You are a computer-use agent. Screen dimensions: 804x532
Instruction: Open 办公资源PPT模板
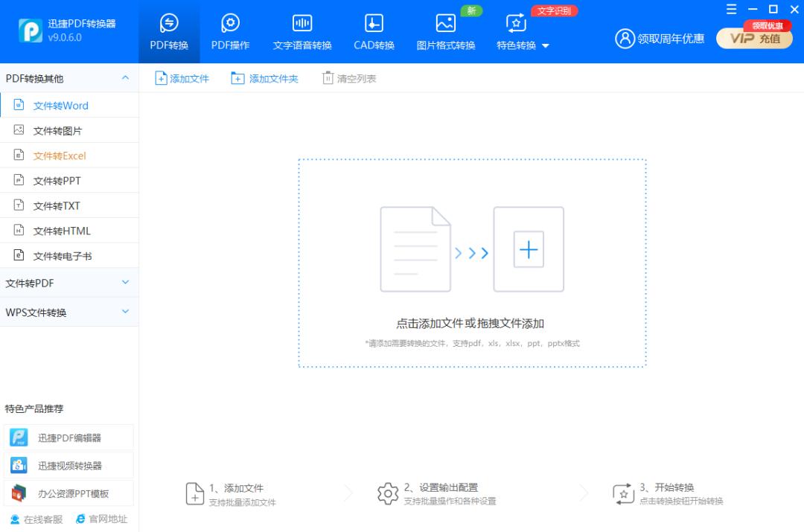(x=70, y=493)
